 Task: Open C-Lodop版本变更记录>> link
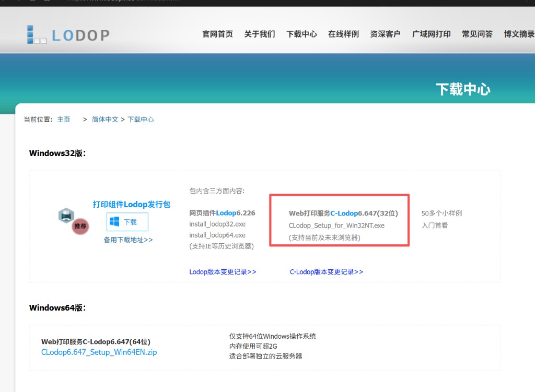(327, 271)
